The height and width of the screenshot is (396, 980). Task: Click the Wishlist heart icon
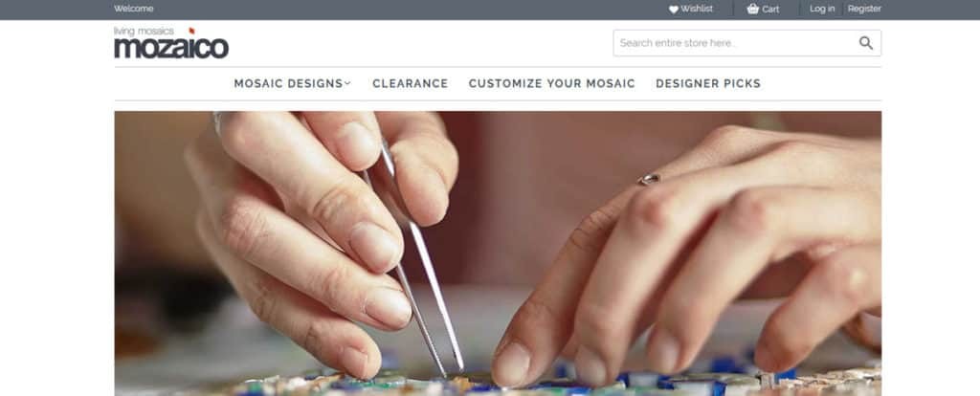point(673,10)
